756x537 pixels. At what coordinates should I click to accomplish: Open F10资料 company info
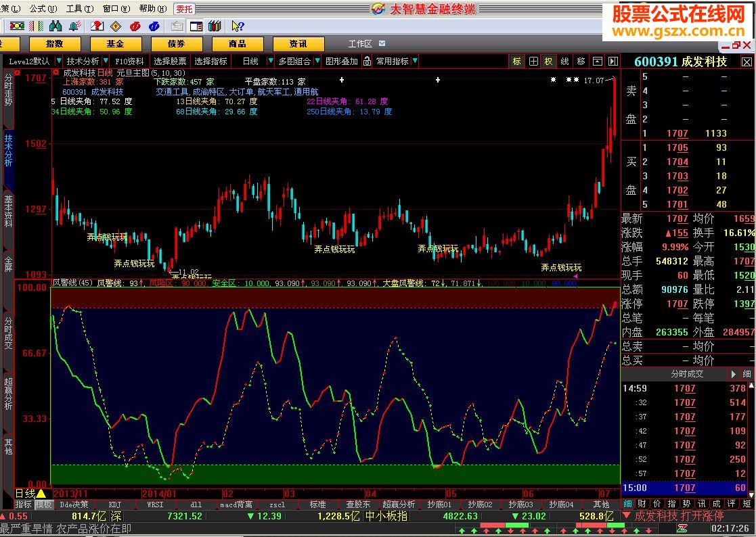tap(129, 61)
